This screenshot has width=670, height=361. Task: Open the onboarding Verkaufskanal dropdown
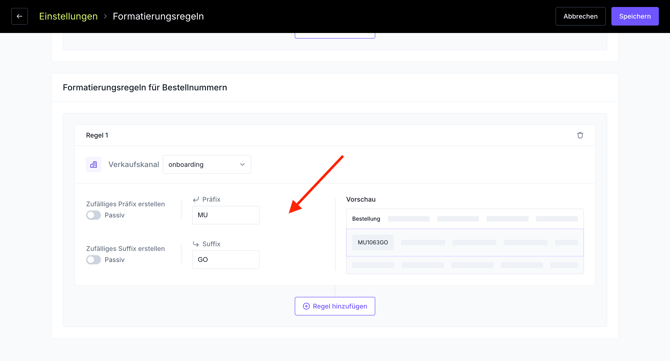[x=207, y=164]
